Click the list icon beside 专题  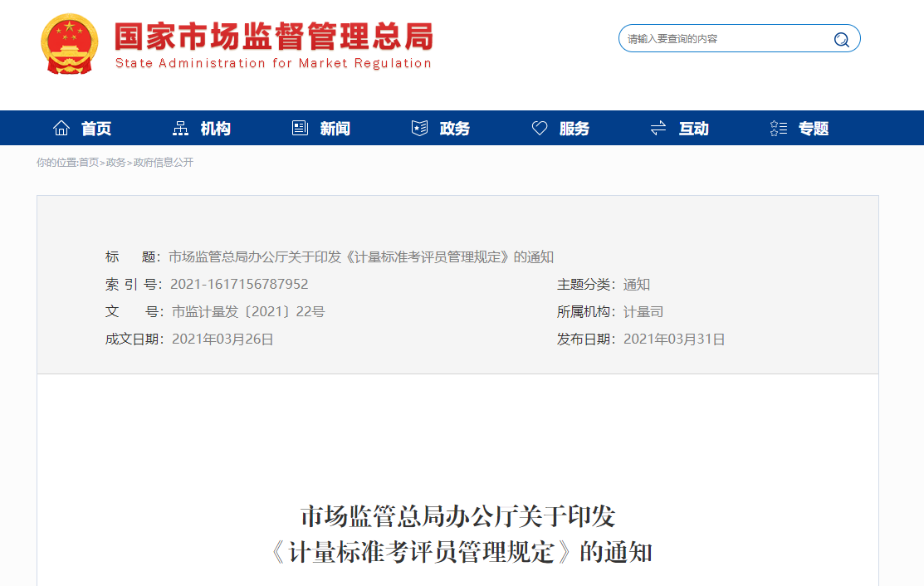779,128
